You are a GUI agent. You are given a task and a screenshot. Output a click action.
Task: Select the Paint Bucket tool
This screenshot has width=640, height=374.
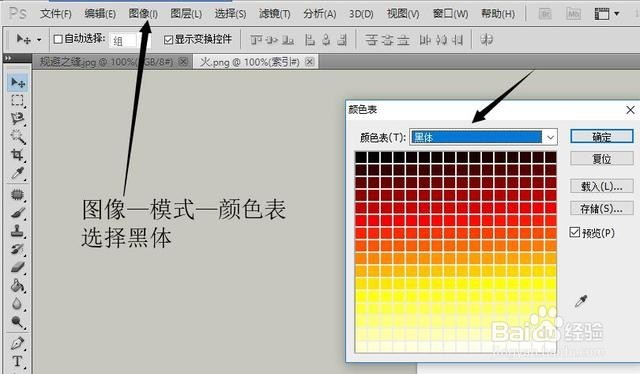pyautogui.click(x=17, y=285)
